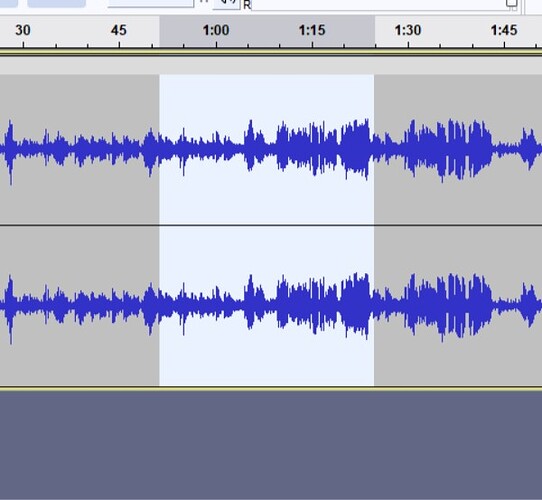Click lower channel waveform near 45 seconds
This screenshot has height=500, width=542.
point(119,306)
